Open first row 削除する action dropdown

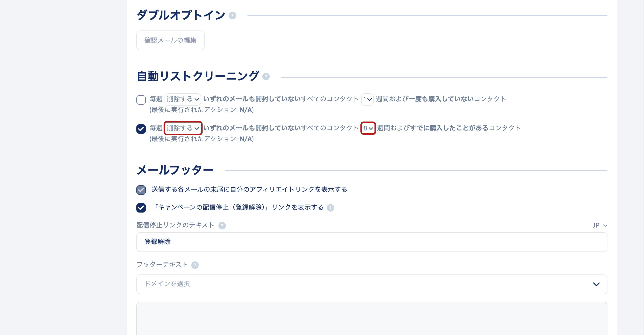tap(183, 99)
